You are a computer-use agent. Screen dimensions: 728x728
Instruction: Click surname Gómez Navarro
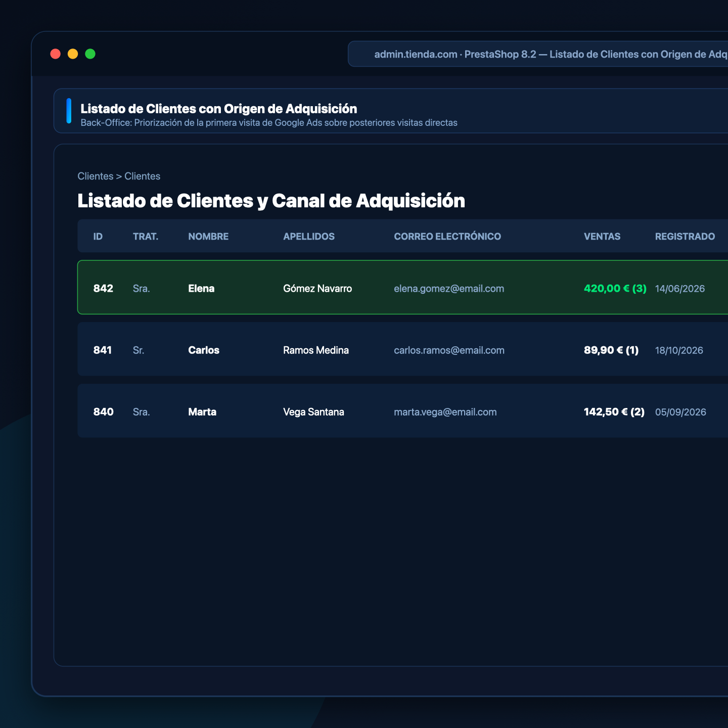click(x=317, y=288)
